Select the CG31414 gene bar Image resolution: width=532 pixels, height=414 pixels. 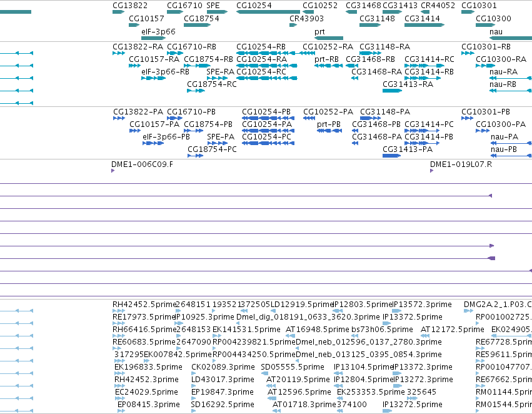(x=424, y=25)
